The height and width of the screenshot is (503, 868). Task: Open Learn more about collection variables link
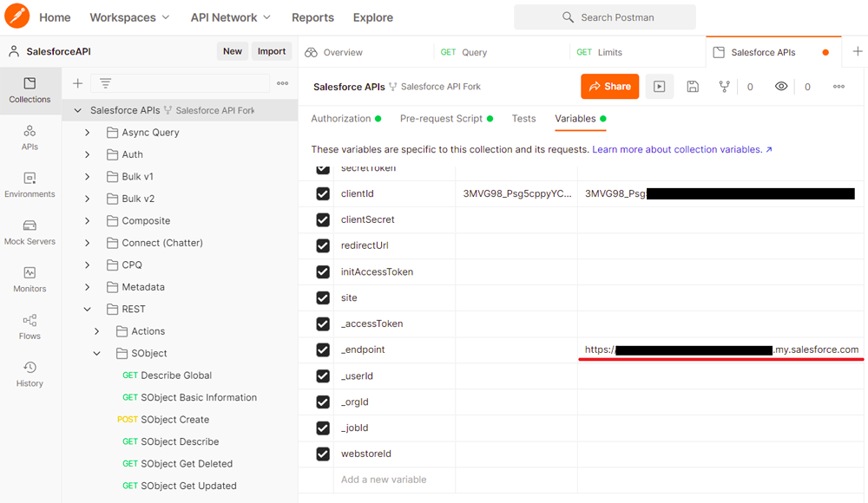682,149
